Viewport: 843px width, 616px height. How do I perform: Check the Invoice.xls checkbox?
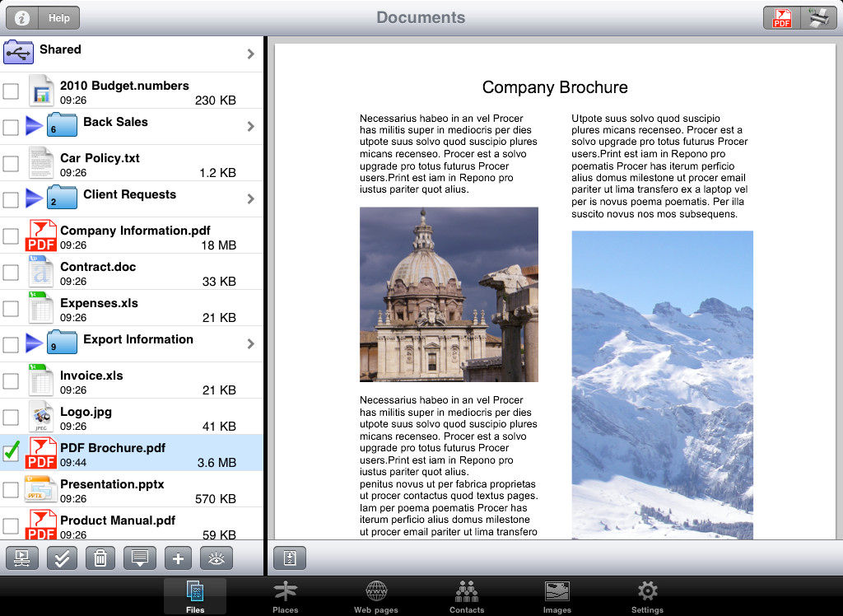pos(11,381)
